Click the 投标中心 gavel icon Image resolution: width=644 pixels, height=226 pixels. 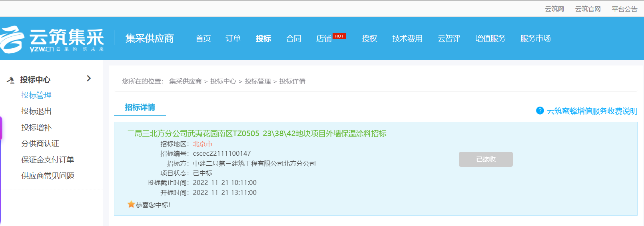pos(11,80)
